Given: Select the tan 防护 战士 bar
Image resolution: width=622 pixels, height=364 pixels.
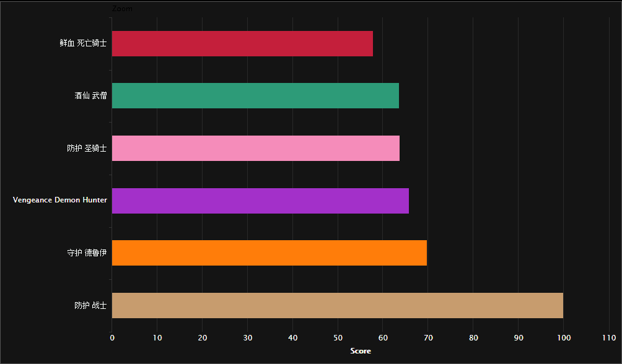Looking at the screenshot, I should point(338,305).
